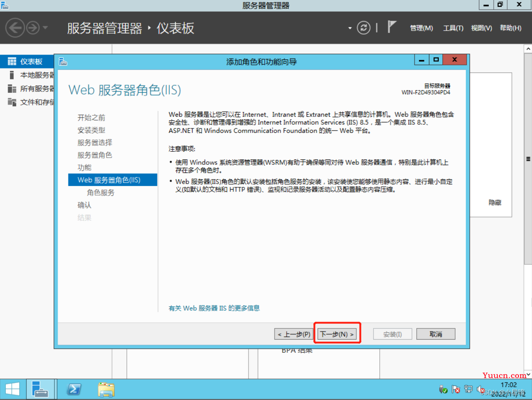532x400 pixels.
Task: Click the Server Manager title bar app icon
Action: (x=5, y=5)
